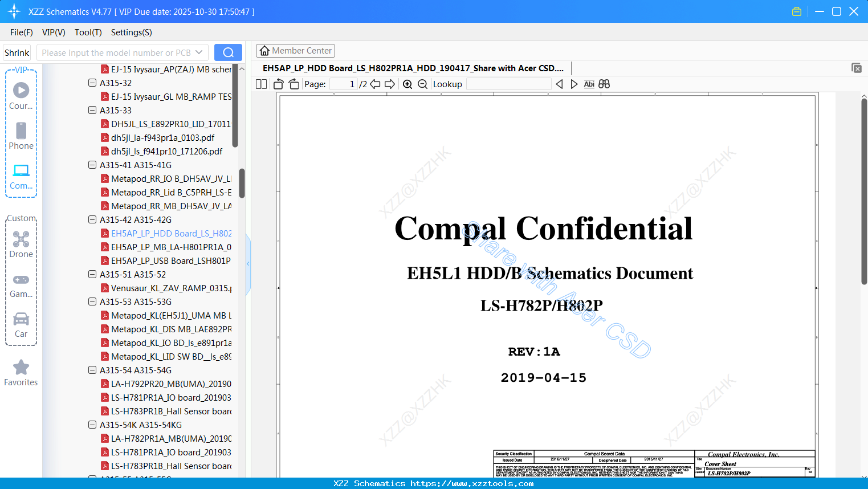Collapse the A315-54K A315-54KG node
This screenshot has height=489, width=868.
(x=92, y=425)
